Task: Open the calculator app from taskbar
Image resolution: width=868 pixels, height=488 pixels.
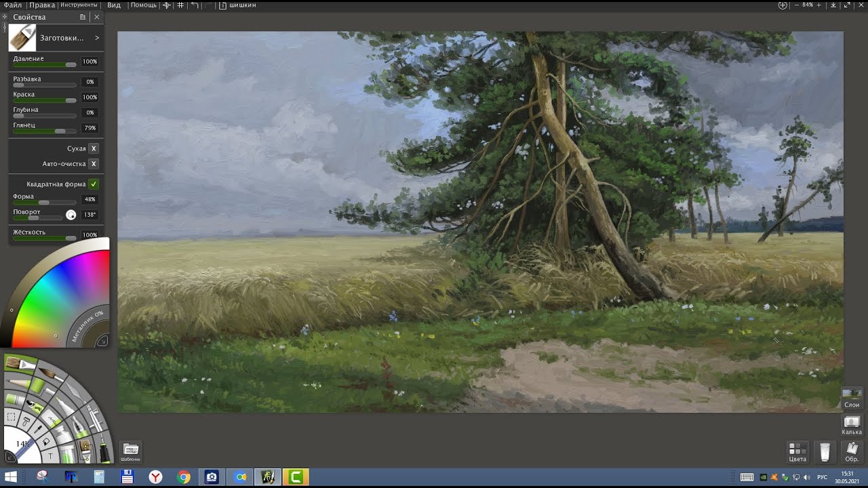Action: pyautogui.click(x=99, y=477)
